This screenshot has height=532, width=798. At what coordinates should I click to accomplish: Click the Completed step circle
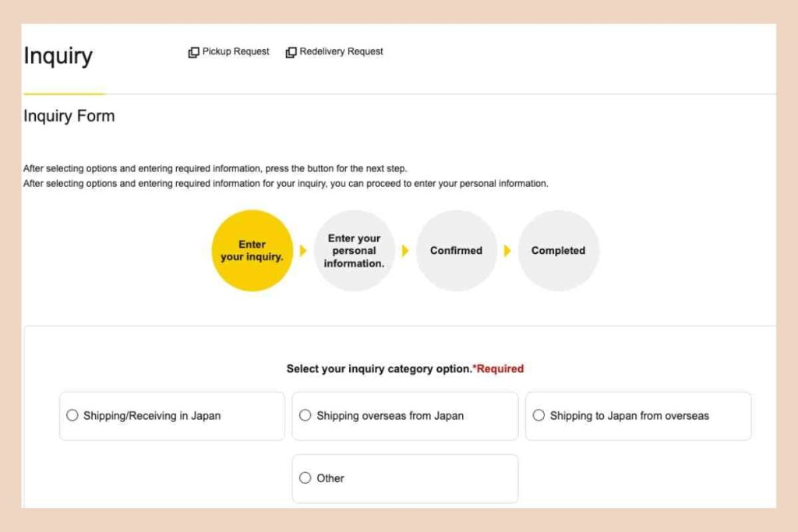click(558, 250)
